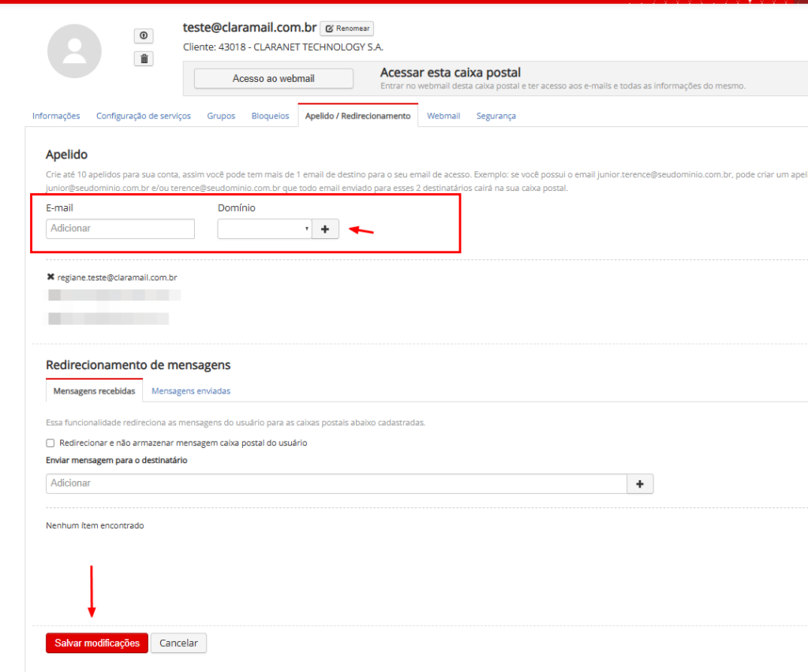Switch to Mensagens enviadas sub-tab
Screen dimensions: 808x672
[x=191, y=391]
